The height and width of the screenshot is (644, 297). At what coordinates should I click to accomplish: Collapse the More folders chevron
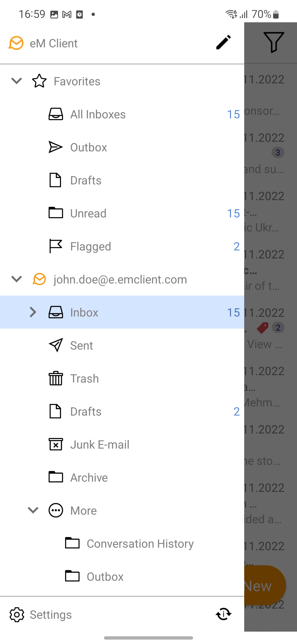33,510
